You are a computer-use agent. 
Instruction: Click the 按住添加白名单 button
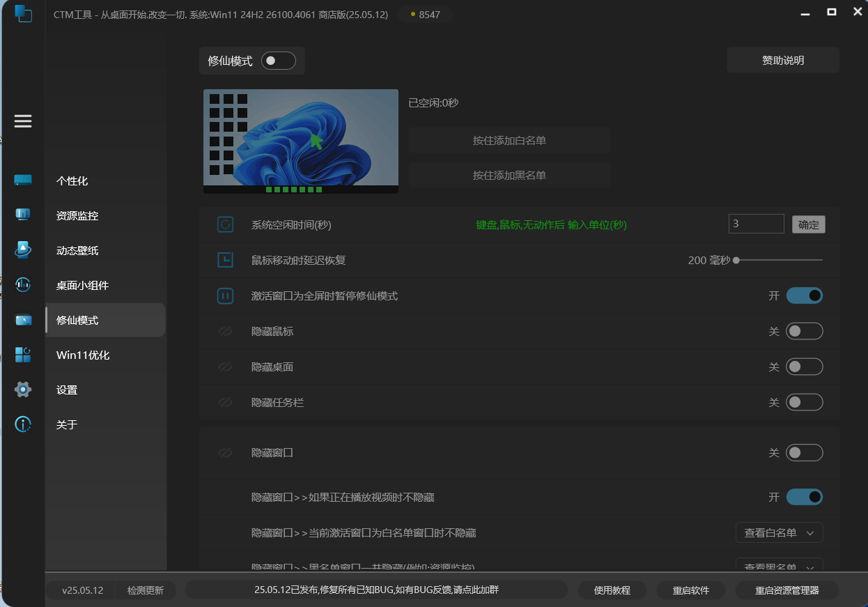[x=509, y=140]
